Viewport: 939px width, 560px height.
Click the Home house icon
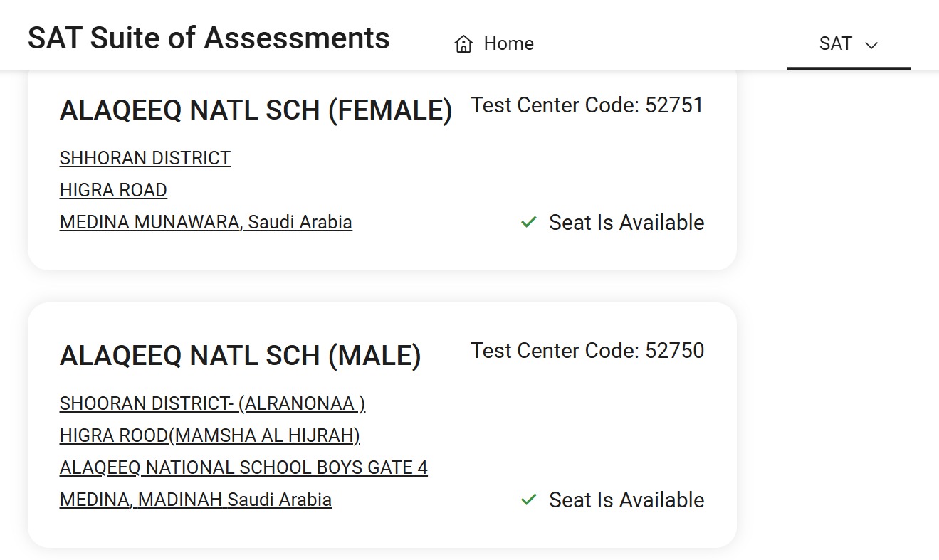pyautogui.click(x=463, y=44)
